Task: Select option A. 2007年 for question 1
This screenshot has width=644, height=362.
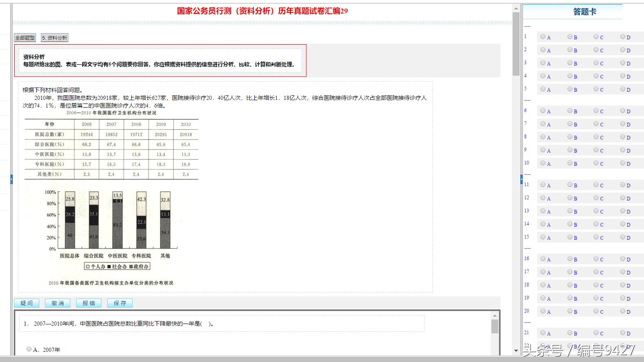Action: point(29,349)
